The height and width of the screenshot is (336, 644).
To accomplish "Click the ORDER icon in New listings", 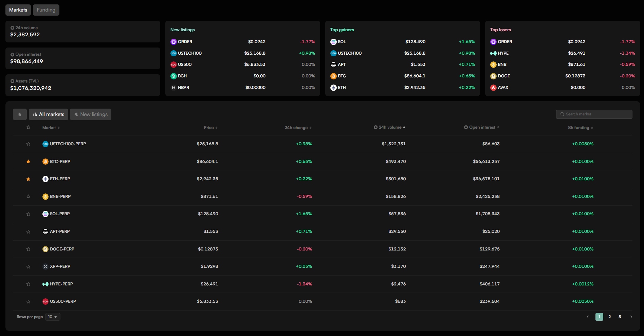I will click(173, 42).
